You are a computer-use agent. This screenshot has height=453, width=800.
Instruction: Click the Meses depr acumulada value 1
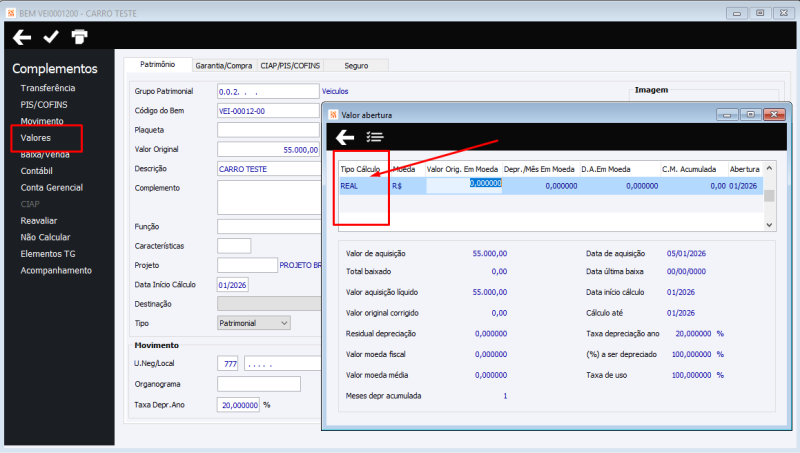505,396
